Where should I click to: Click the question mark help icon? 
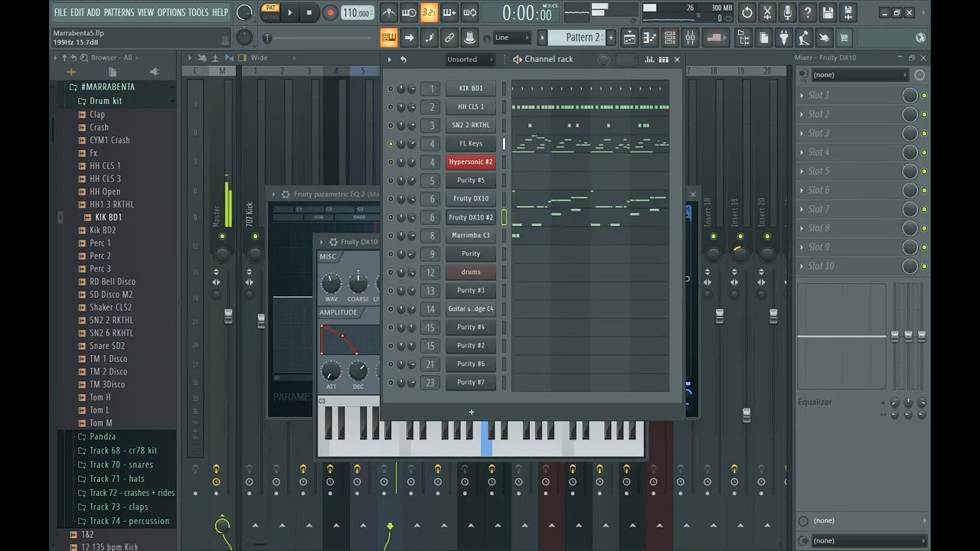(x=807, y=12)
